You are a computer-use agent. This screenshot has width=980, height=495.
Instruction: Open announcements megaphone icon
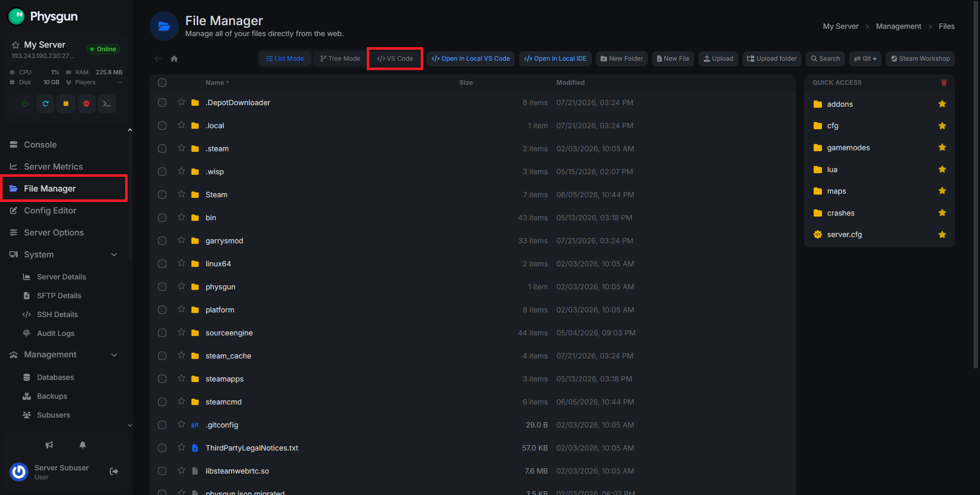click(49, 445)
